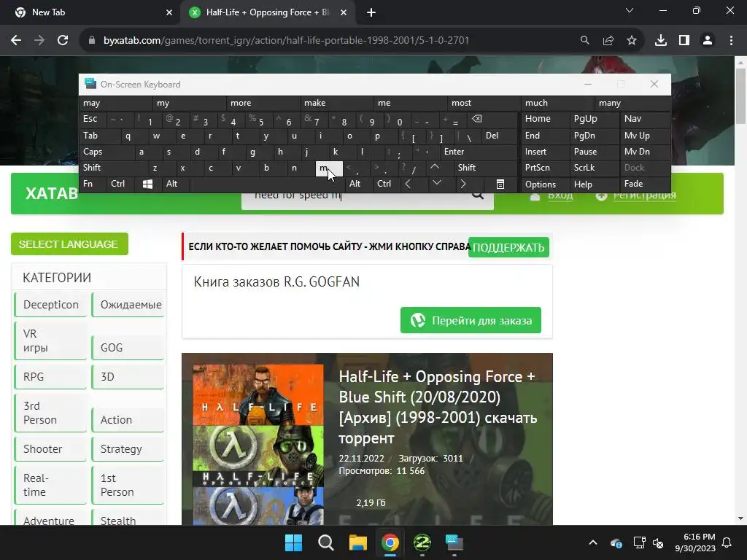
Task: Choose the suggested word 'many'
Action: [632, 103]
